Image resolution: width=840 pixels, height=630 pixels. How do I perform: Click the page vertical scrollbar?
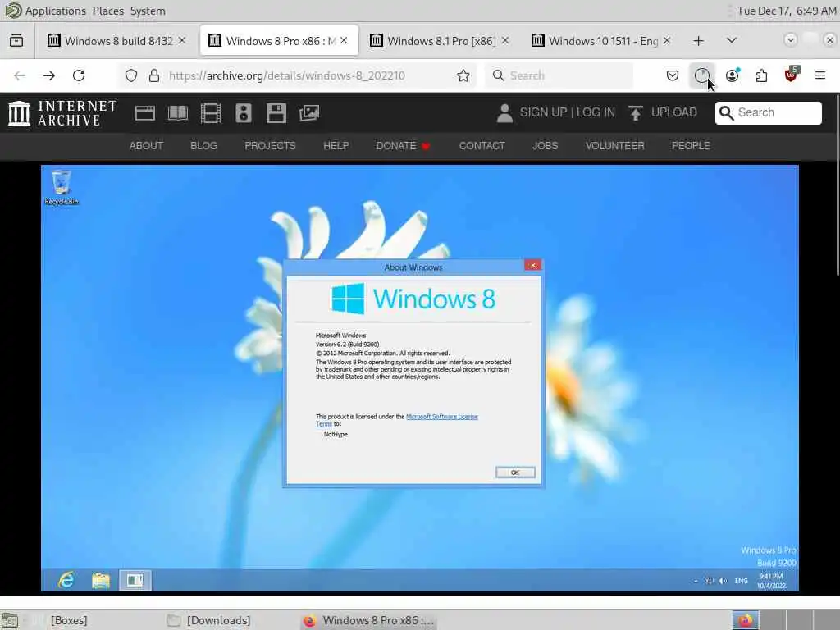838,185
